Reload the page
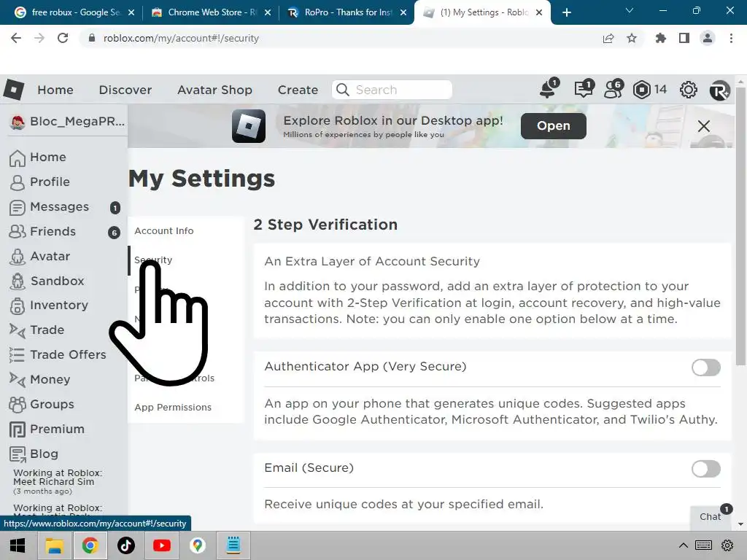Image resolution: width=747 pixels, height=560 pixels. tap(63, 38)
